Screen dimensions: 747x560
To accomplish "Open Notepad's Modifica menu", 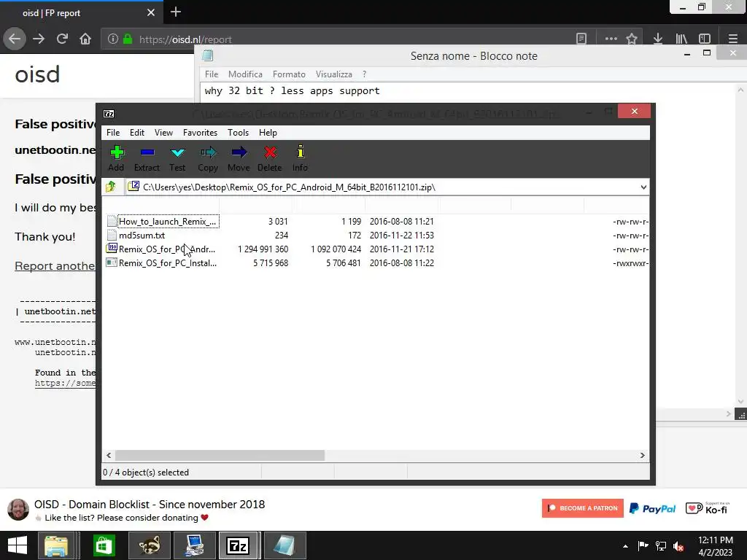I will pos(245,74).
